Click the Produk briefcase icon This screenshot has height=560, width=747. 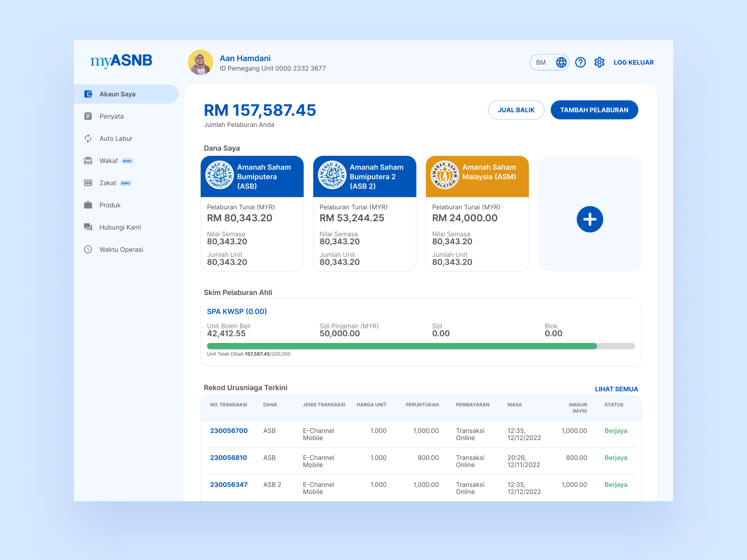tap(88, 205)
